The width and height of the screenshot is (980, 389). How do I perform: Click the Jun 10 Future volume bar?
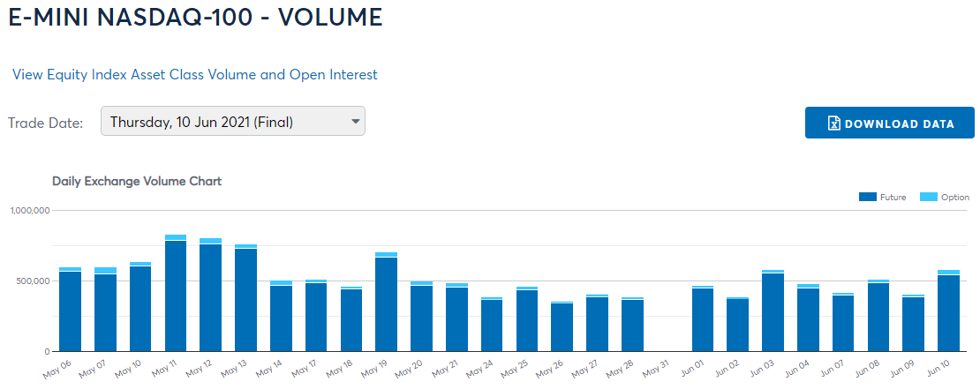948,313
